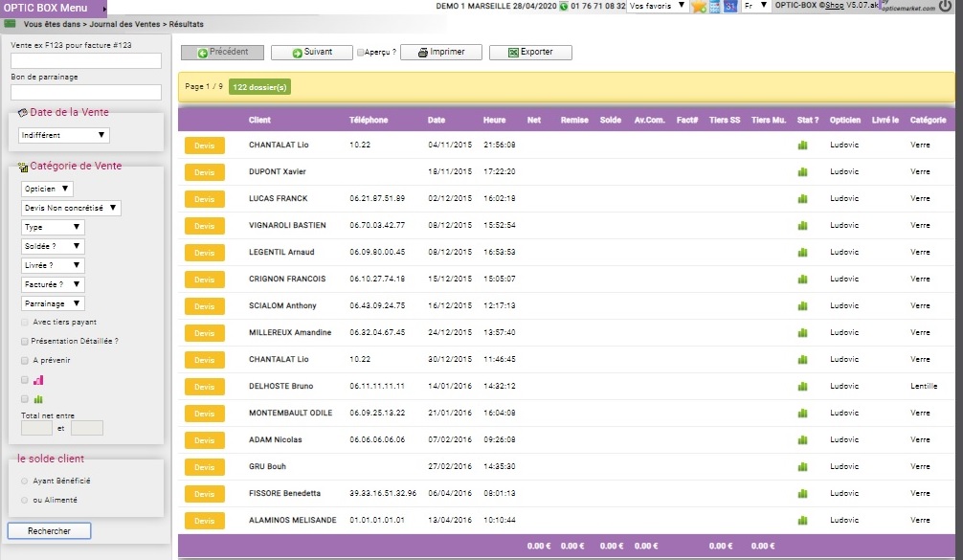
Task: Go to next page with Suivant
Action: 312,53
